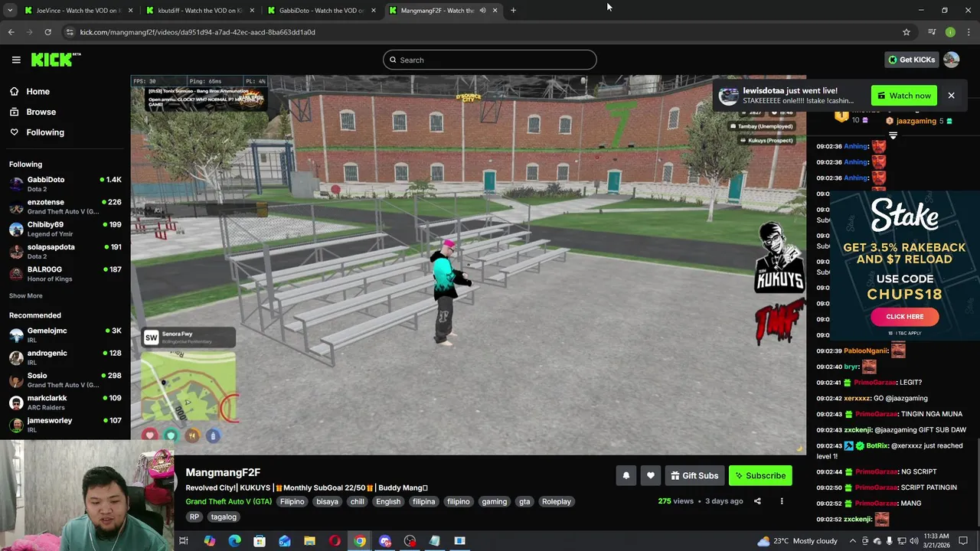This screenshot has width=980, height=551.
Task: Open Windows Task View on taskbar
Action: click(184, 541)
